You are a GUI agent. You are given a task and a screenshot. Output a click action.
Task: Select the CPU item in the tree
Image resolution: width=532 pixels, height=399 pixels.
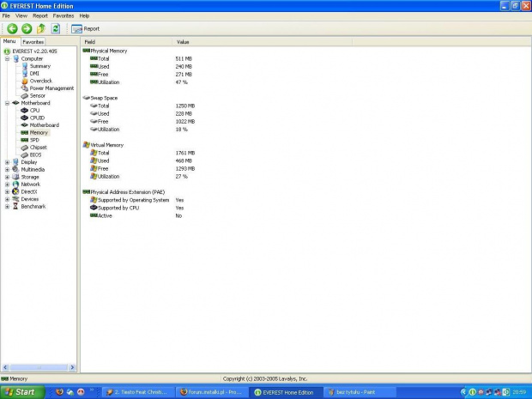click(x=34, y=111)
